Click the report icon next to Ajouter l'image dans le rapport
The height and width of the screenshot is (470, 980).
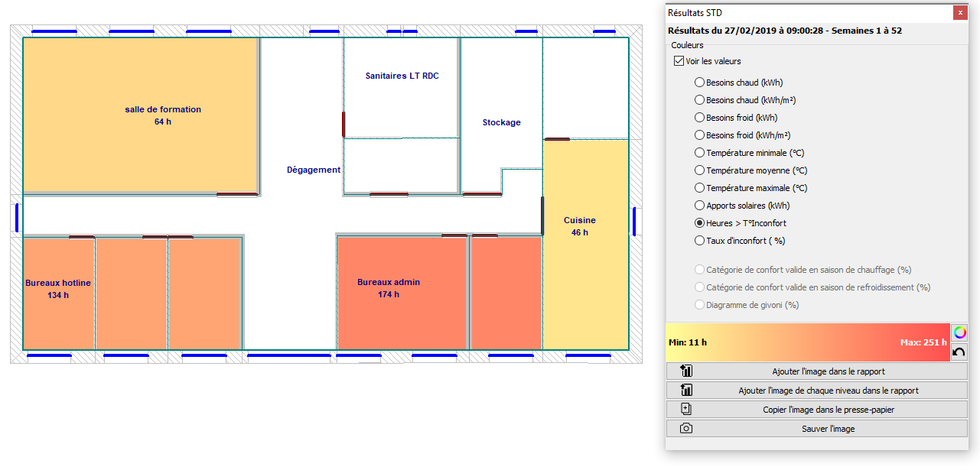click(686, 371)
